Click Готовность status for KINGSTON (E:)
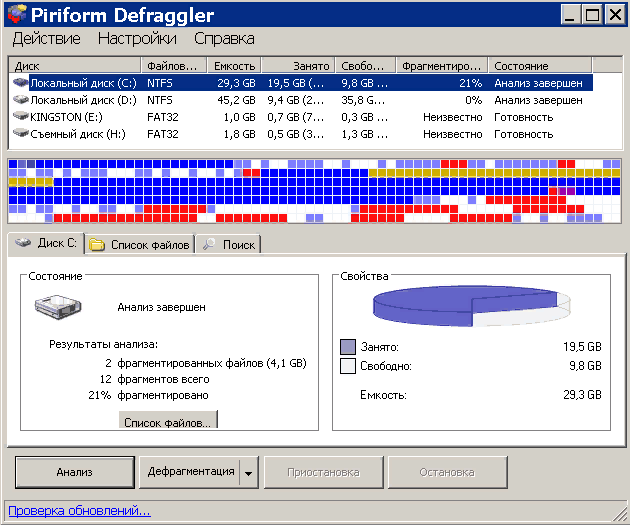This screenshot has height=525, width=630. (x=524, y=117)
